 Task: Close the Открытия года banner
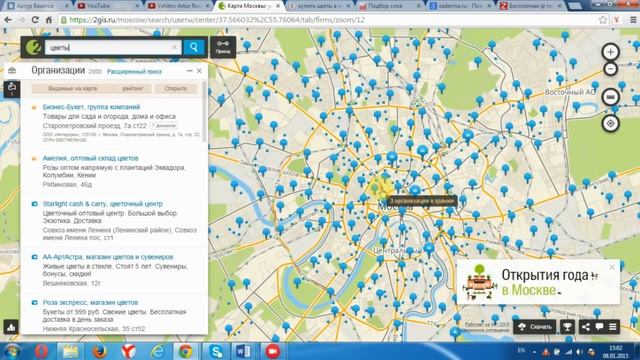[611, 267]
